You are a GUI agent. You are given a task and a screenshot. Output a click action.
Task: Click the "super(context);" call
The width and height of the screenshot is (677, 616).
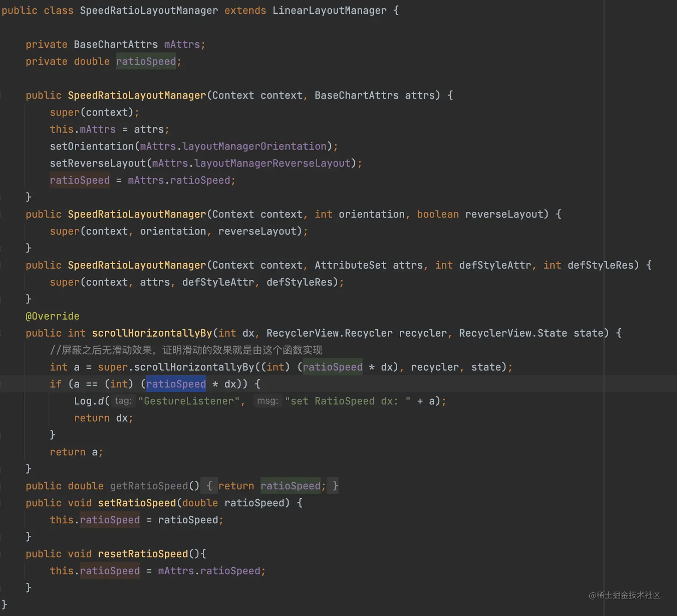click(x=94, y=112)
